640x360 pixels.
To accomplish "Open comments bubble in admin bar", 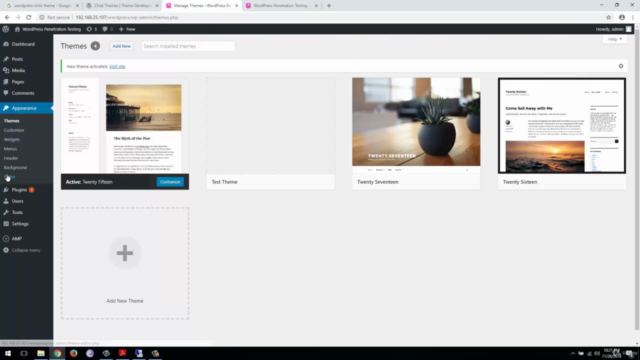I will point(107,29).
